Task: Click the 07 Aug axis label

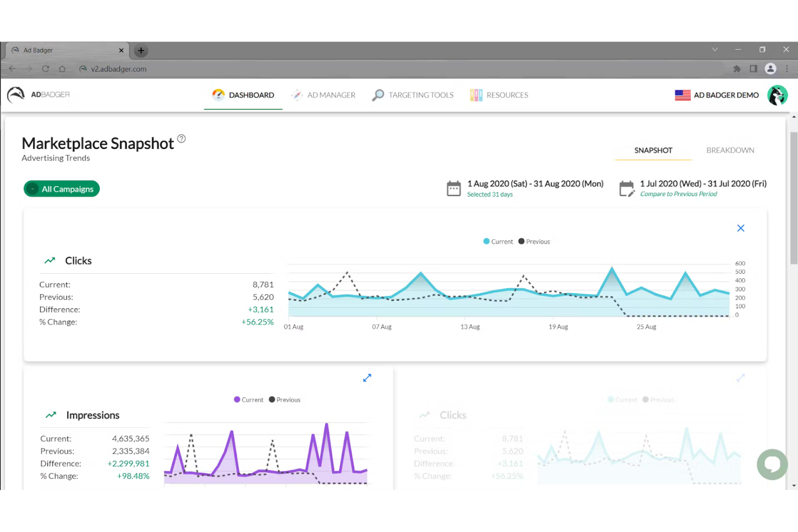Action: (382, 327)
